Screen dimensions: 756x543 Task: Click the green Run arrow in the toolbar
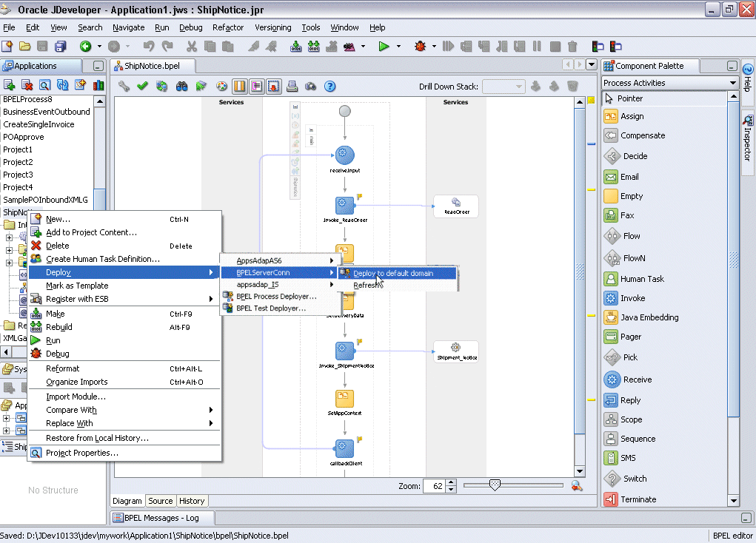pyautogui.click(x=384, y=47)
